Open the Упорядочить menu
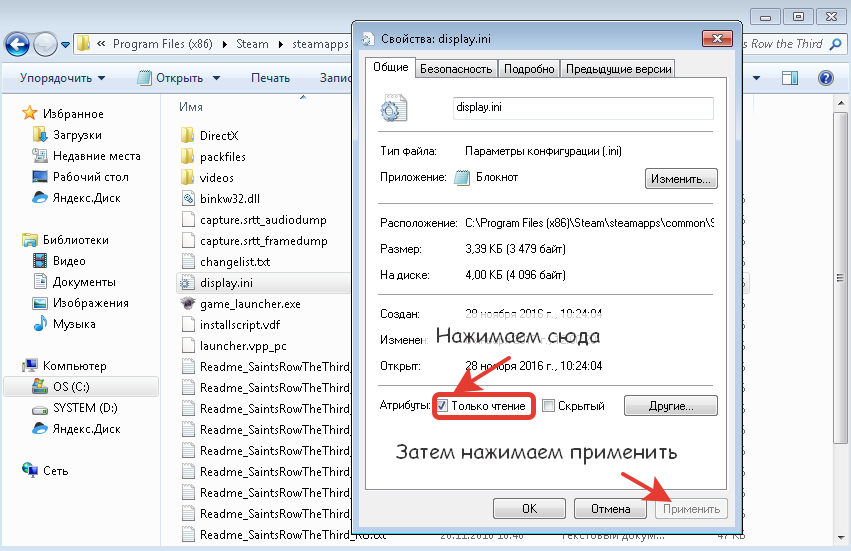Screen dimensions: 851x551 pyautogui.click(x=62, y=78)
